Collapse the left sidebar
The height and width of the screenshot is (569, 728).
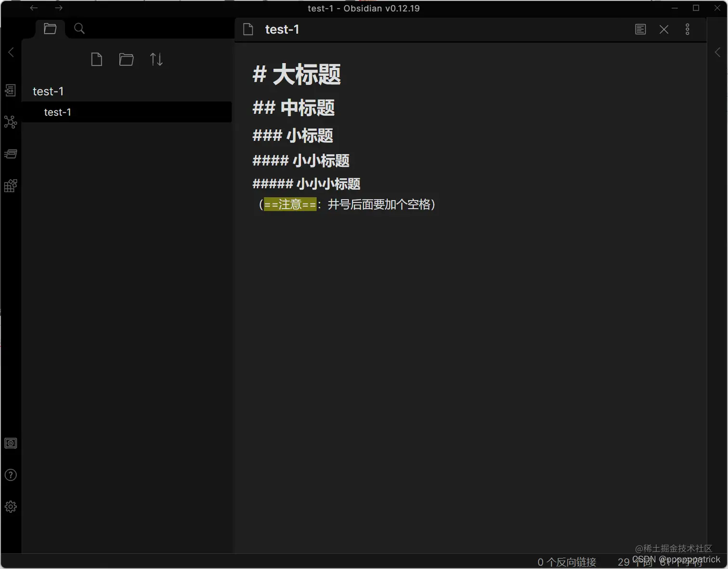click(11, 52)
